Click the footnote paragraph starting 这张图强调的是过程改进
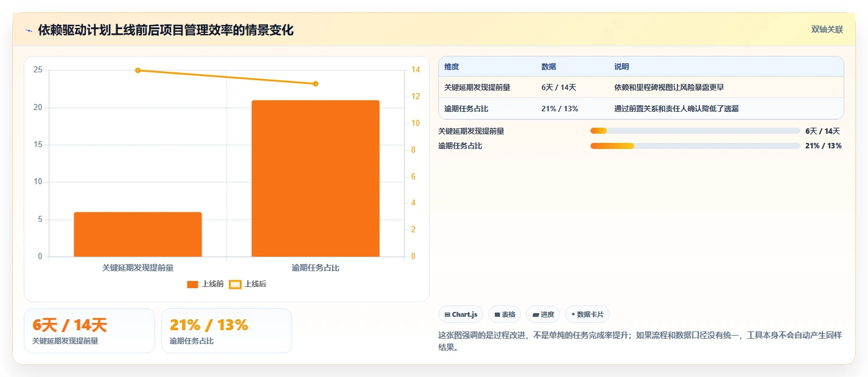This screenshot has width=868, height=377. pos(640,341)
